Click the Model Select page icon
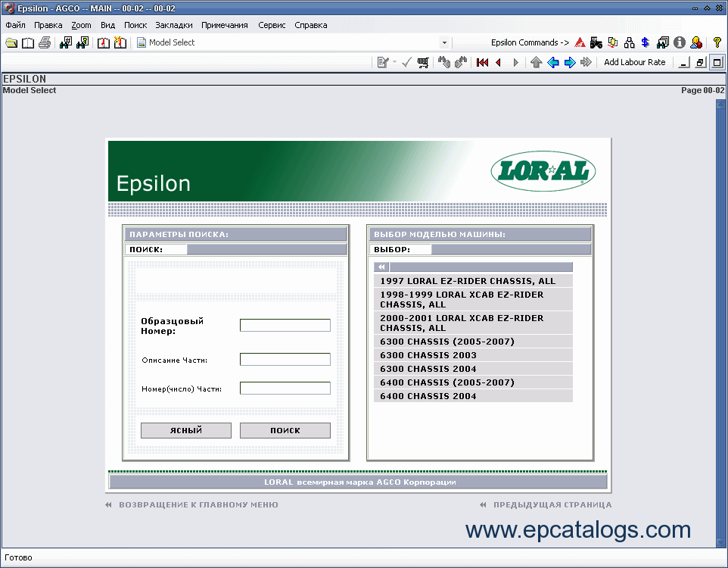The height and width of the screenshot is (568, 728). pyautogui.click(x=142, y=42)
